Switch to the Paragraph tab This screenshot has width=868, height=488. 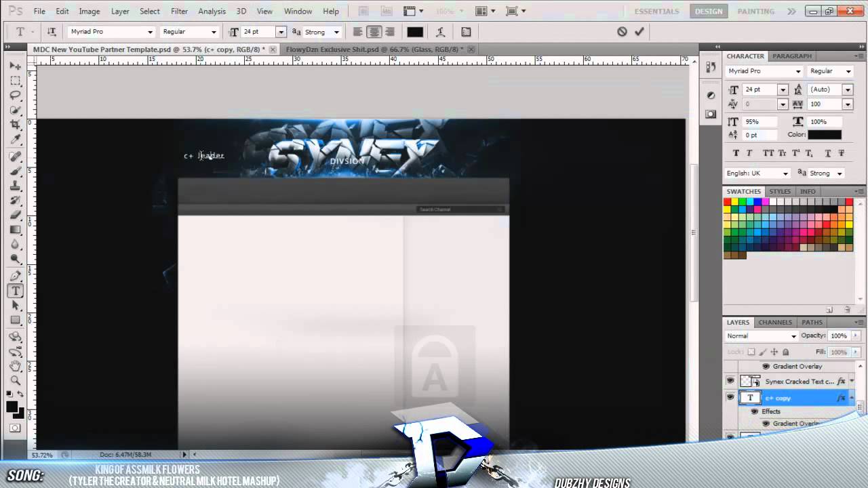tap(791, 56)
